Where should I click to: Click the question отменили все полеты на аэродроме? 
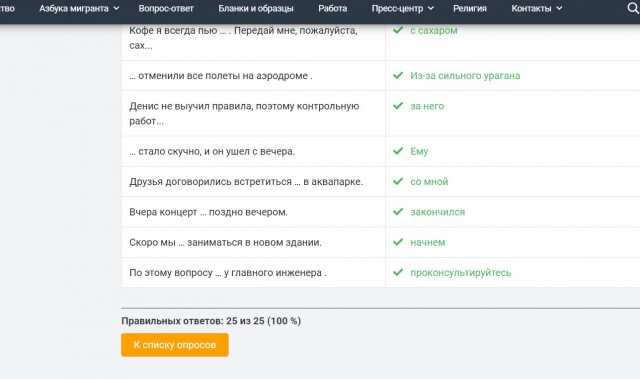(221, 76)
